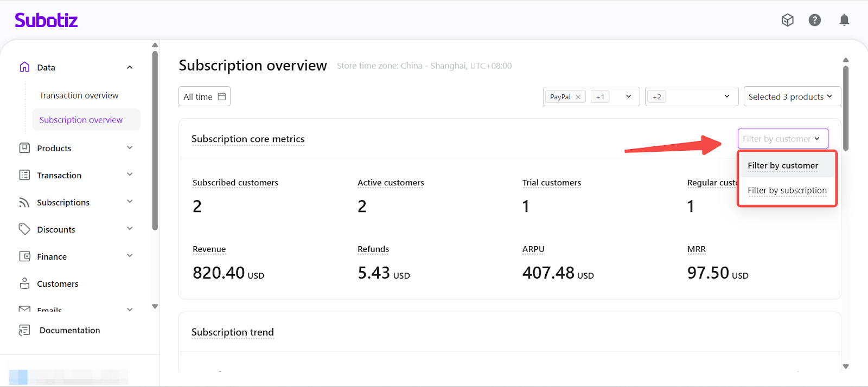Open the Selected 3 products dropdown
Image resolution: width=868 pixels, height=387 pixels.
pyautogui.click(x=792, y=96)
